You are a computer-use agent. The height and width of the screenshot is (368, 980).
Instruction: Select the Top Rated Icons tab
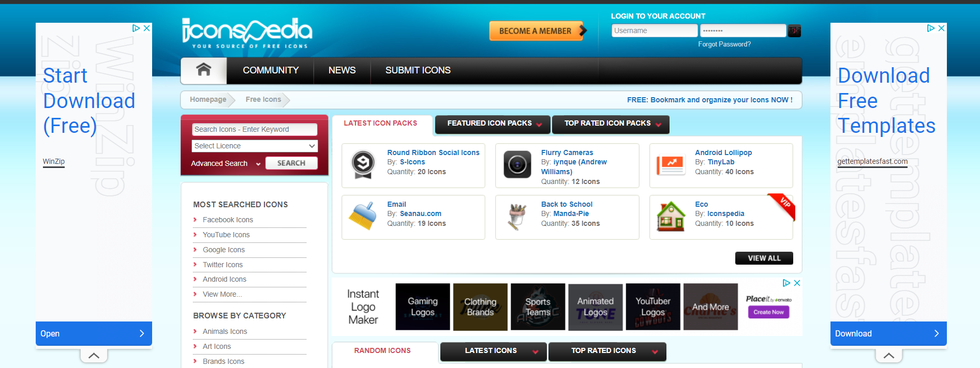(x=603, y=350)
